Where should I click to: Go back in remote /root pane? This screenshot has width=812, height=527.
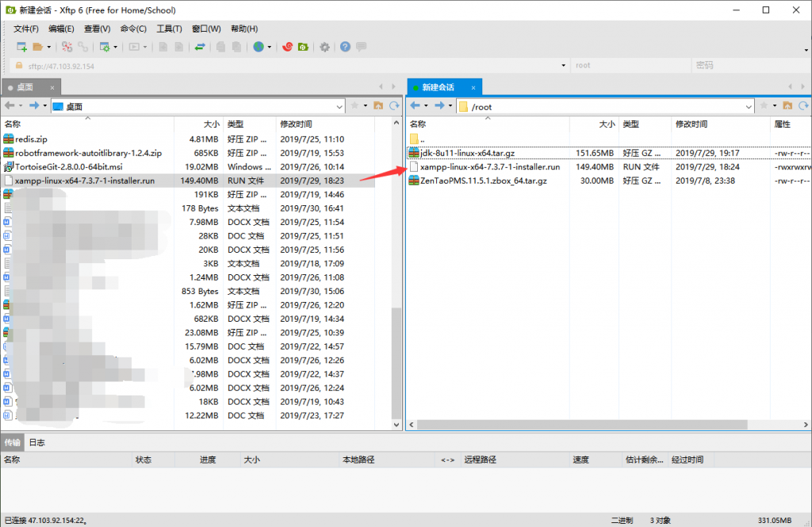(415, 105)
